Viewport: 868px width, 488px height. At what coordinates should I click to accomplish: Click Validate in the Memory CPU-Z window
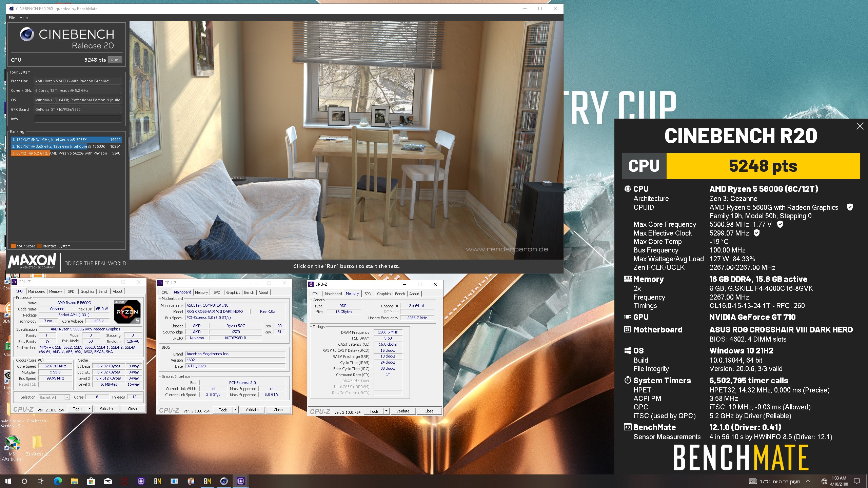click(403, 411)
